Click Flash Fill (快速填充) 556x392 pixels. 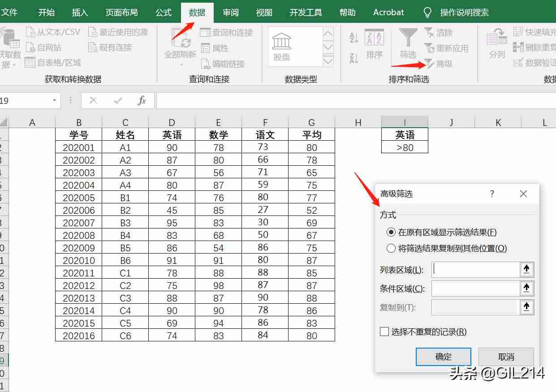click(534, 32)
